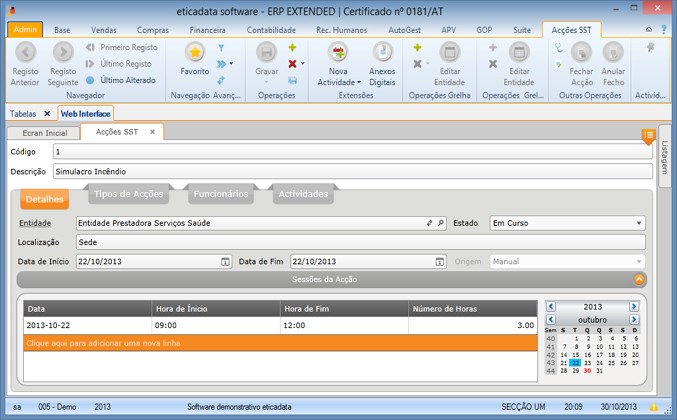Go to previous month in calendar
The image size is (677, 420).
pos(550,319)
